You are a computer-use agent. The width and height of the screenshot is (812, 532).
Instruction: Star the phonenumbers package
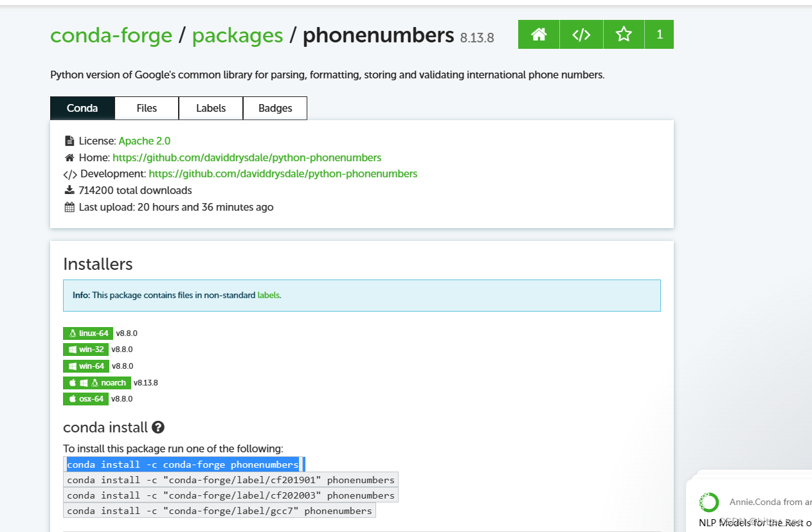coord(623,34)
